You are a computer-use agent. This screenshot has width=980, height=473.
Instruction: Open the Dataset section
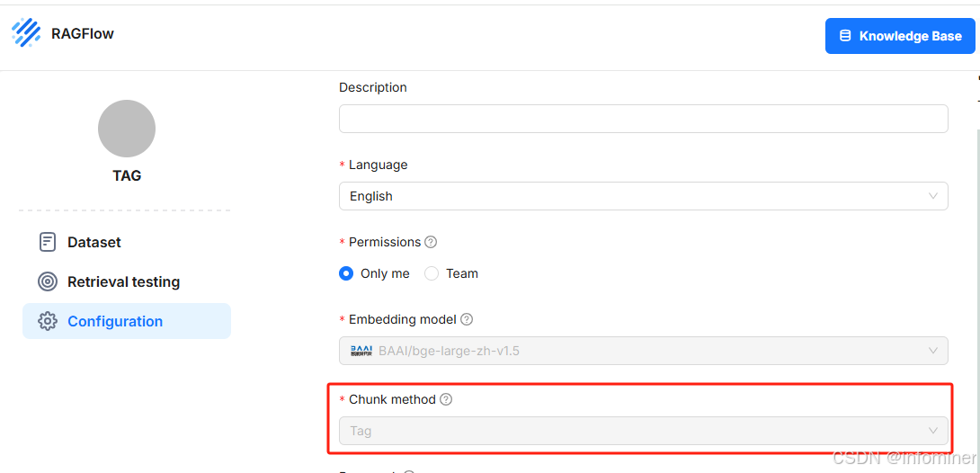[127, 242]
